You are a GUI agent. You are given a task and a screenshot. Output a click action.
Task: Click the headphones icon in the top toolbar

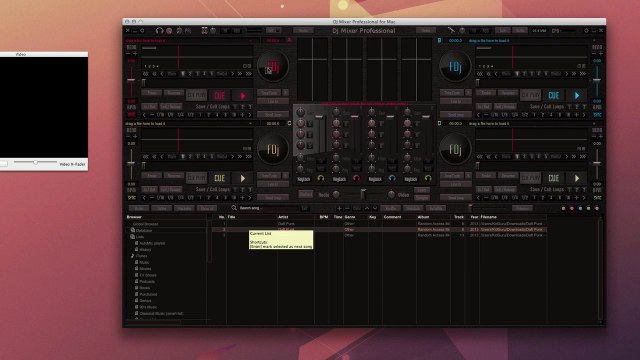pos(159,31)
